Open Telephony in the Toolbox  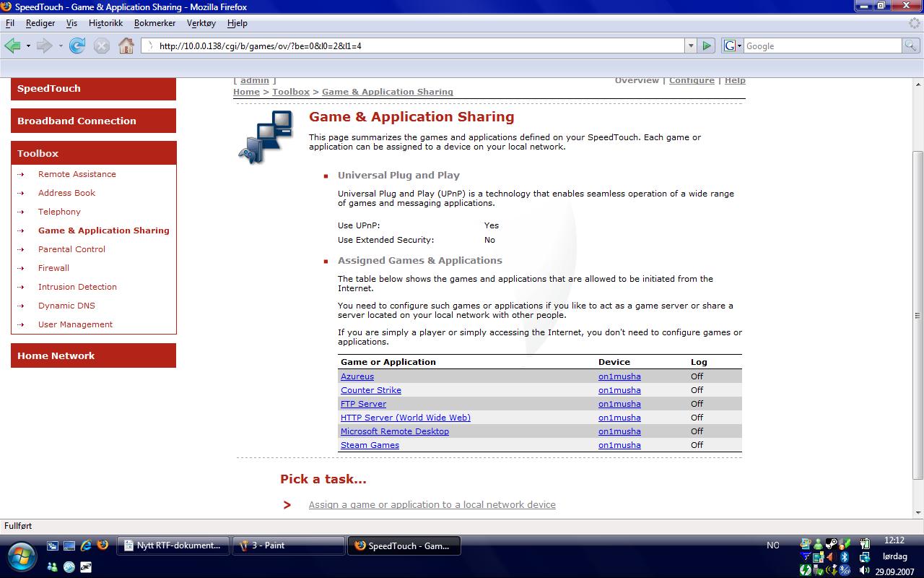59,212
